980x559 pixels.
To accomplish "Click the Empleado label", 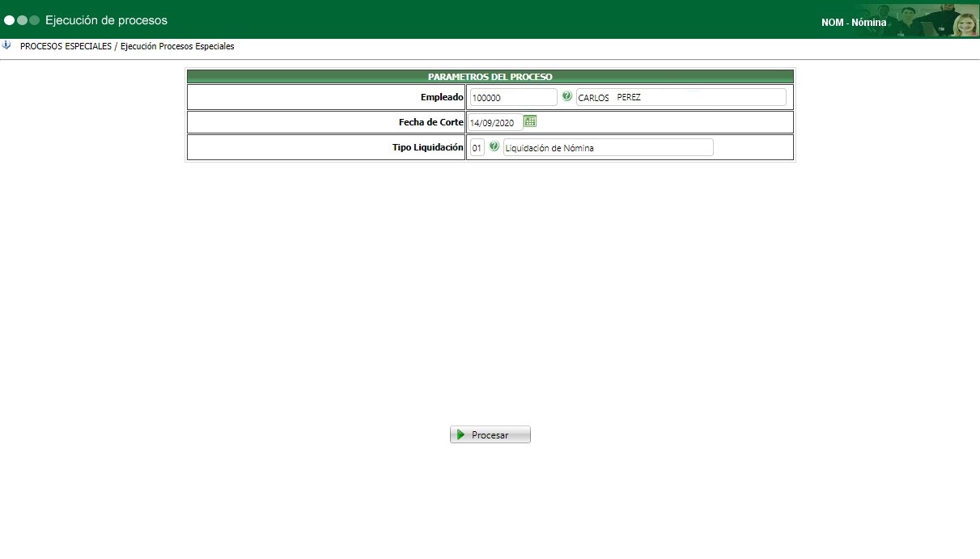I will tap(442, 97).
